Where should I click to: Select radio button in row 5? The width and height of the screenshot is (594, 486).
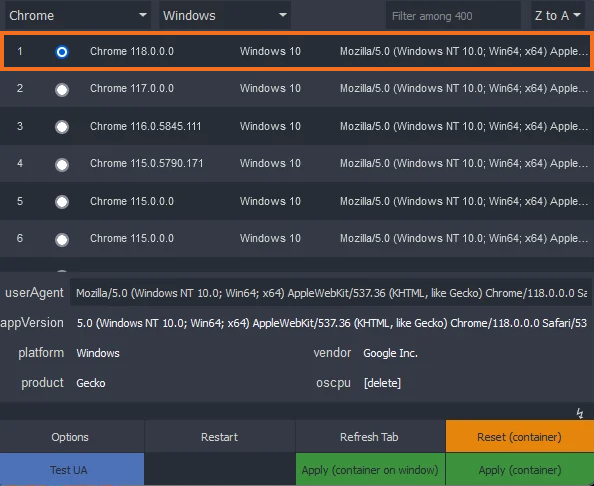(62, 202)
